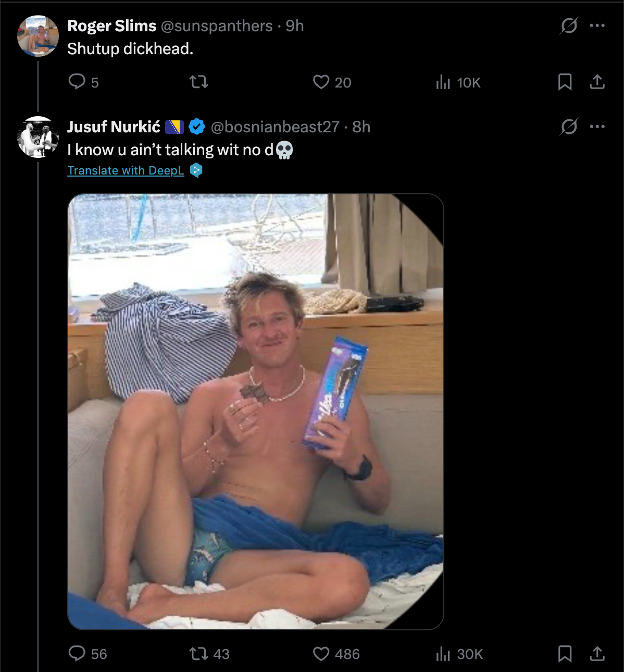View analytics showing 30K views
The height and width of the screenshot is (672, 624).
[443, 654]
